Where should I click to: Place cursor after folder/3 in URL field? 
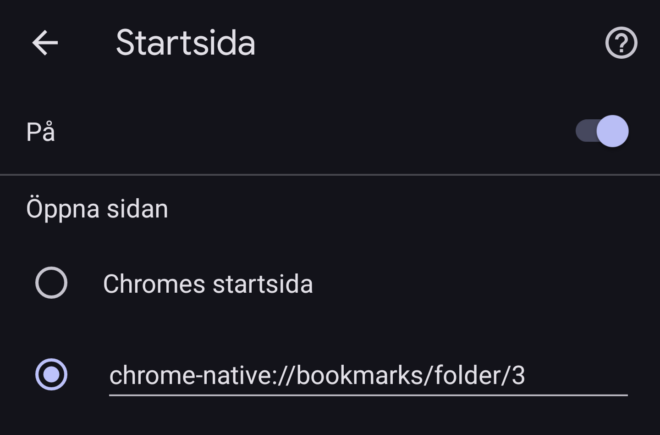(x=527, y=376)
